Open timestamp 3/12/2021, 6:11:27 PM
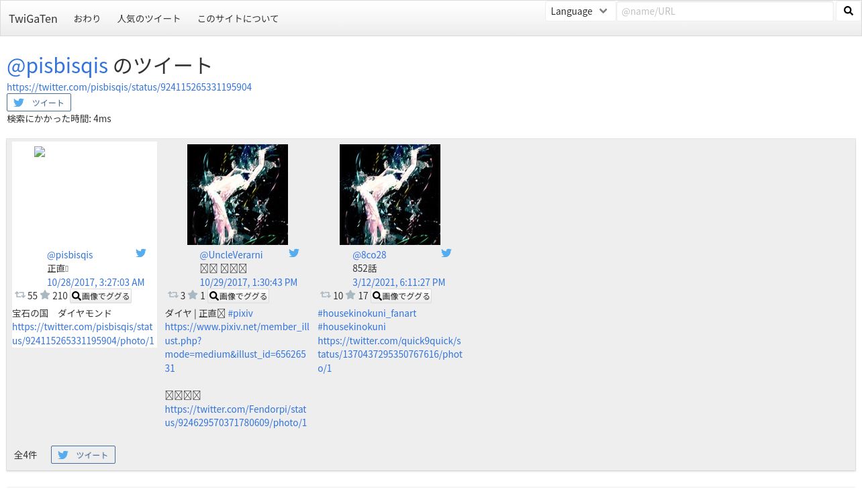 tap(399, 283)
